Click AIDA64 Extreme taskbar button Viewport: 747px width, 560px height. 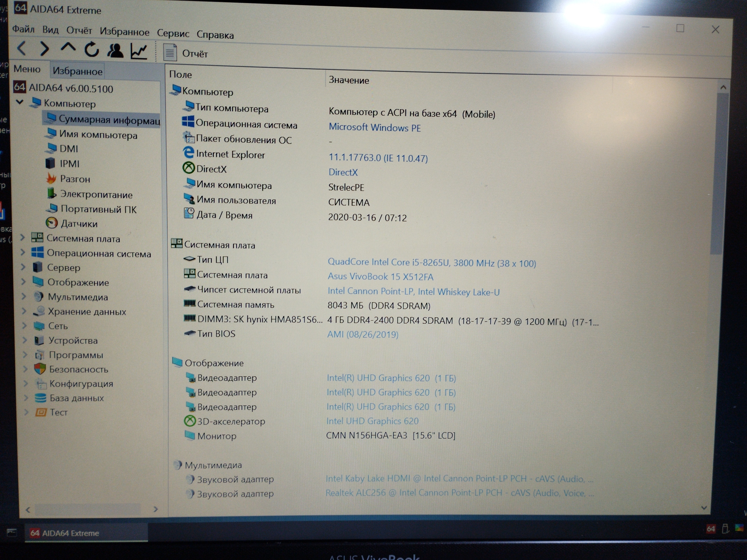(x=86, y=533)
